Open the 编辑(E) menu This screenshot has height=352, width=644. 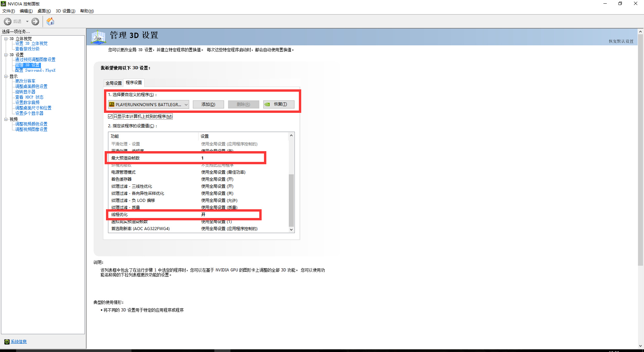tap(26, 11)
